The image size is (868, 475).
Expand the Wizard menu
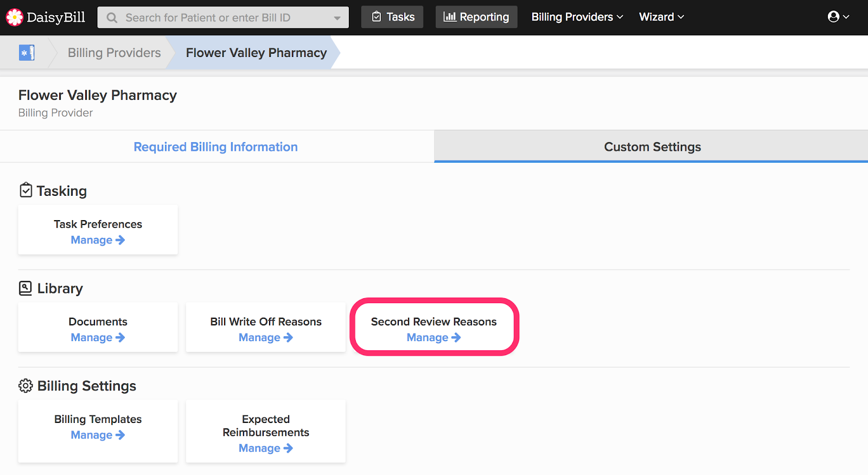tap(661, 17)
